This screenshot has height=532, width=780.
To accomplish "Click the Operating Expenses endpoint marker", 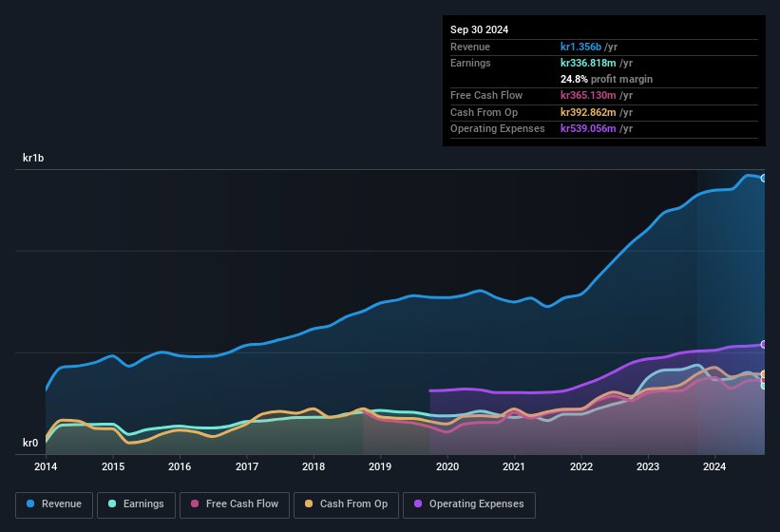I will coord(763,344).
